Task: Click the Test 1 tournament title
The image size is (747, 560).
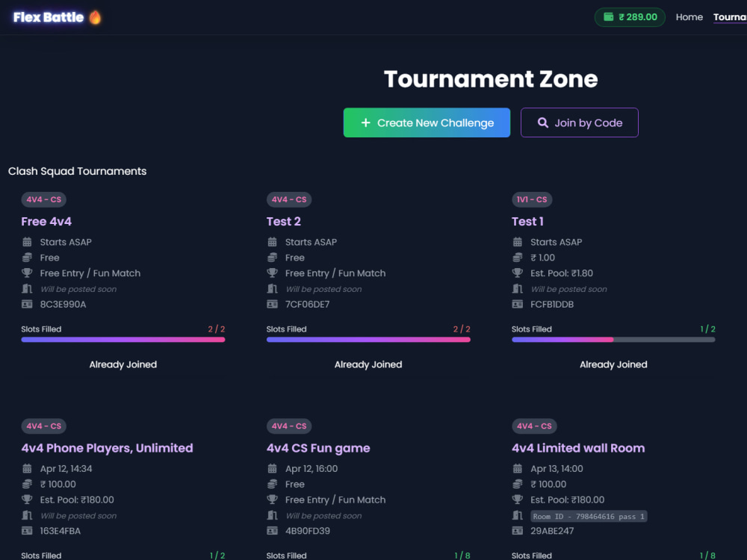Action: [527, 222]
